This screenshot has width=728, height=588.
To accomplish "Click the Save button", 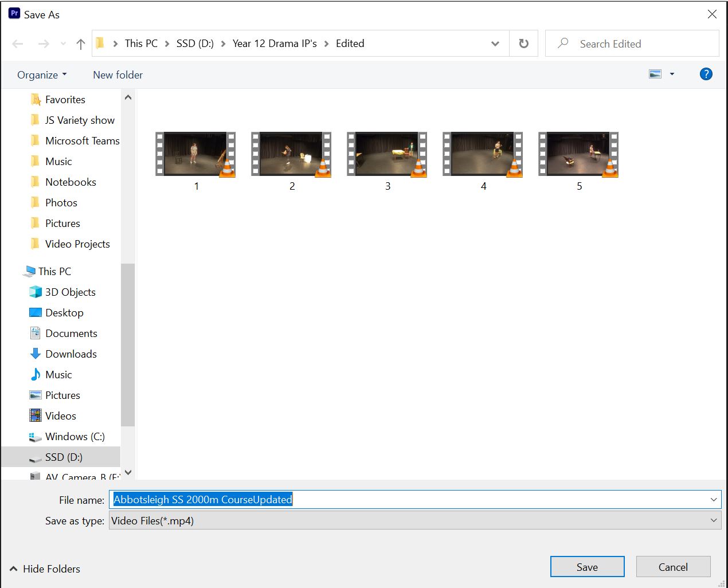I will pyautogui.click(x=587, y=566).
